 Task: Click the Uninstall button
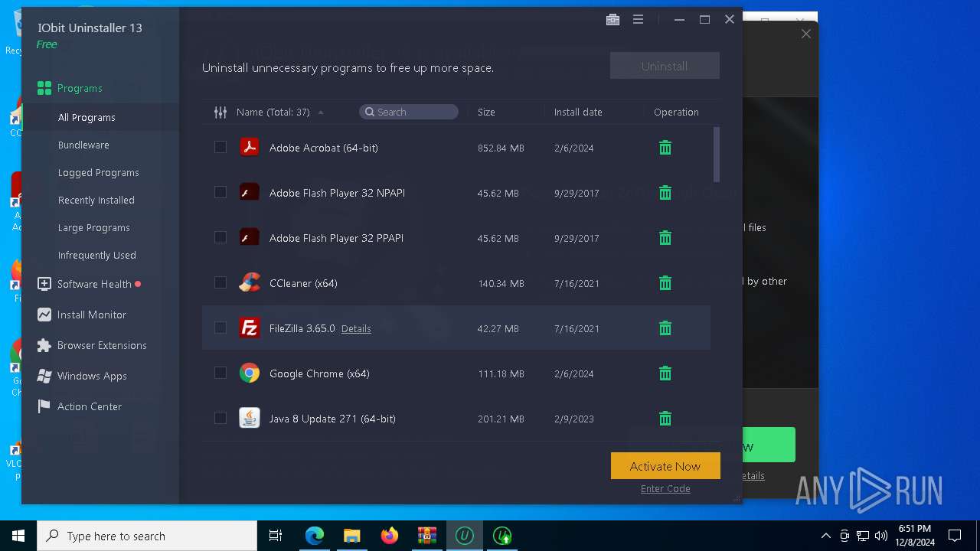coord(665,66)
